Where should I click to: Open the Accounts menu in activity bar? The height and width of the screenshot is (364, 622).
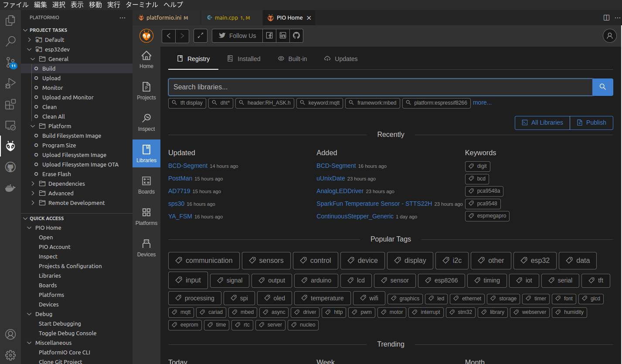(x=10, y=334)
